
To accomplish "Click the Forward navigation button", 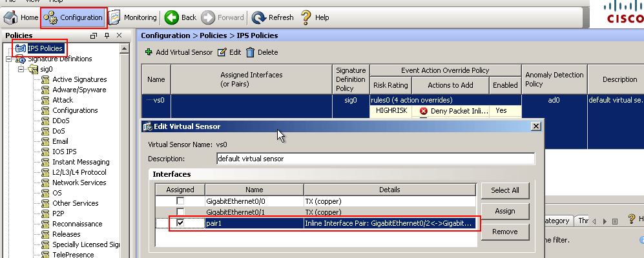I will (x=223, y=17).
